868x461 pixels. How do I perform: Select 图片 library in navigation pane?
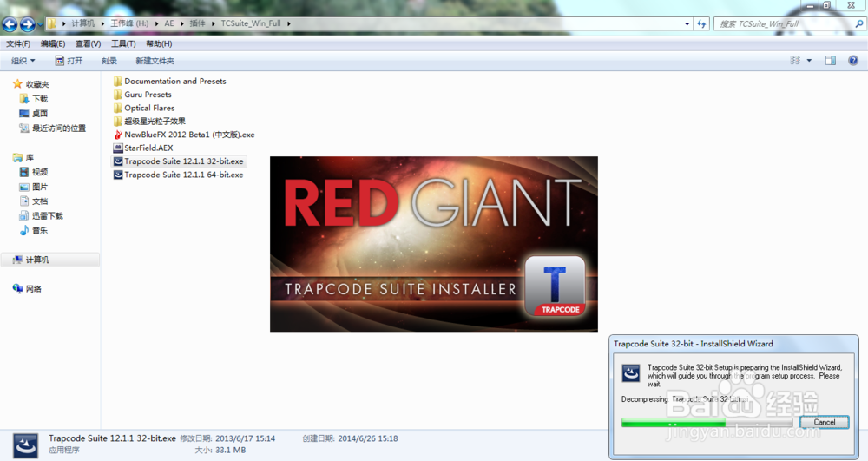tap(40, 187)
